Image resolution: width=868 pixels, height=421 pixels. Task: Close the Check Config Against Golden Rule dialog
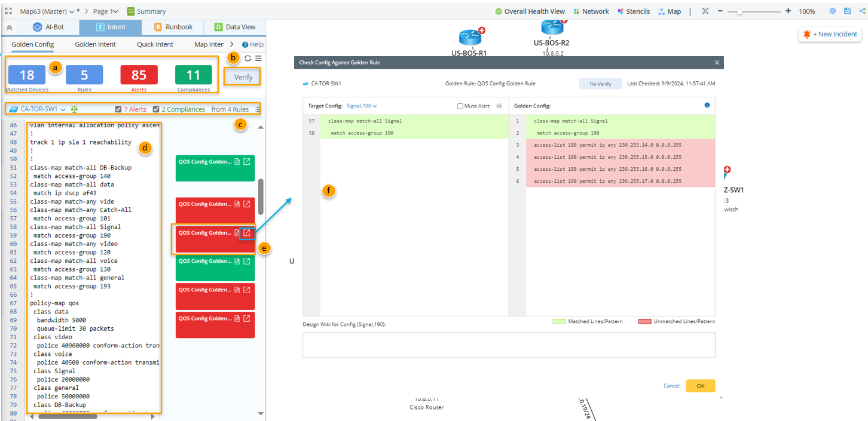point(717,62)
